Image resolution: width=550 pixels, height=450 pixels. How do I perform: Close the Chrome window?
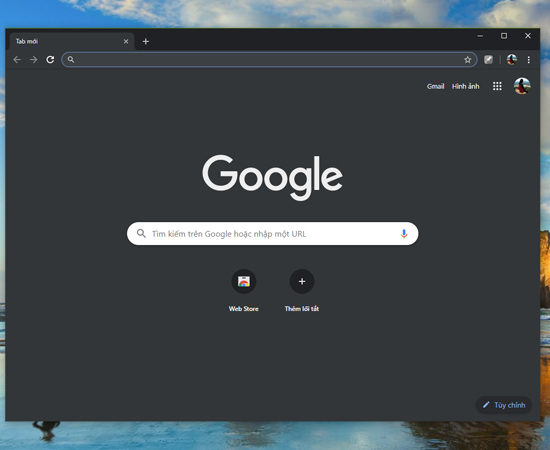(528, 36)
